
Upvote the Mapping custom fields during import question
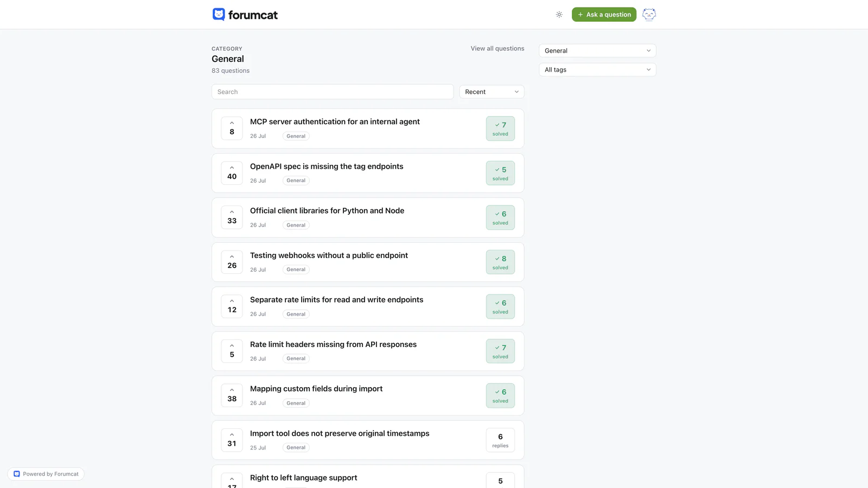click(x=232, y=395)
